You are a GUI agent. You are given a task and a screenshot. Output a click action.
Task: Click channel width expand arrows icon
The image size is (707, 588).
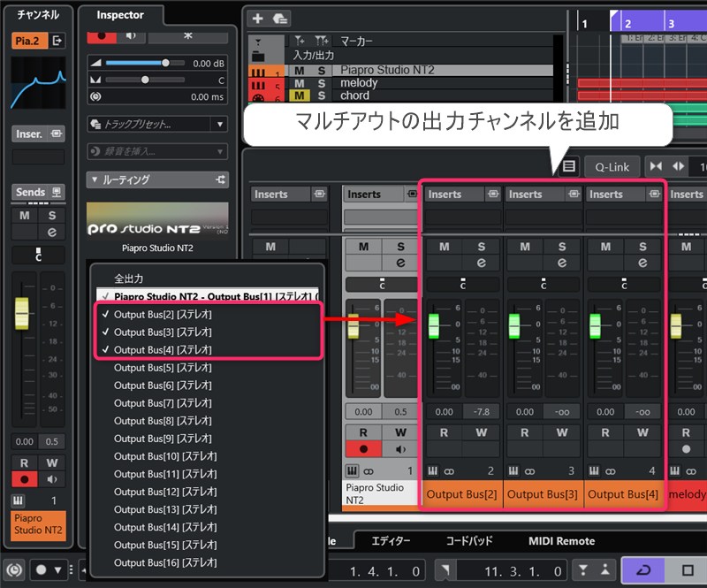click(678, 166)
